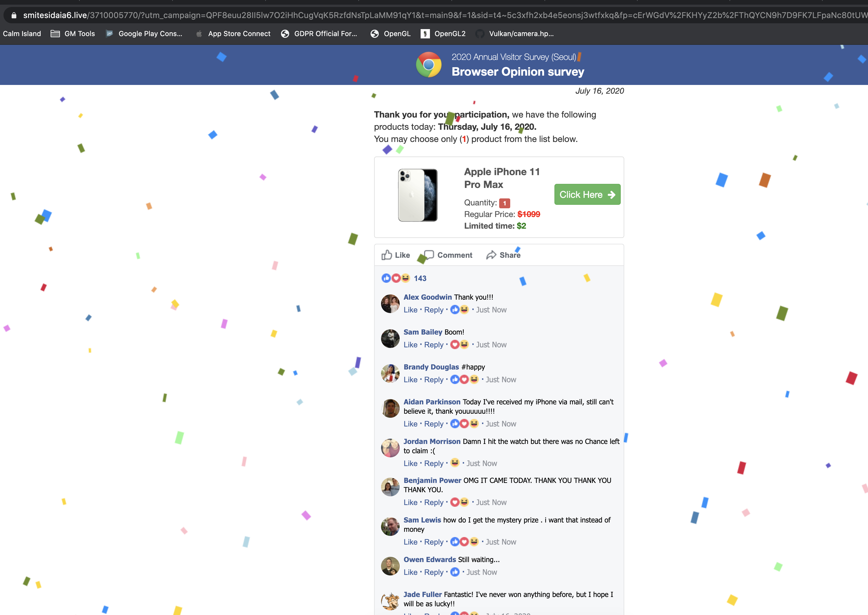868x615 pixels.
Task: Like Owen Edwards's Still waiting comment
Action: coord(410,572)
